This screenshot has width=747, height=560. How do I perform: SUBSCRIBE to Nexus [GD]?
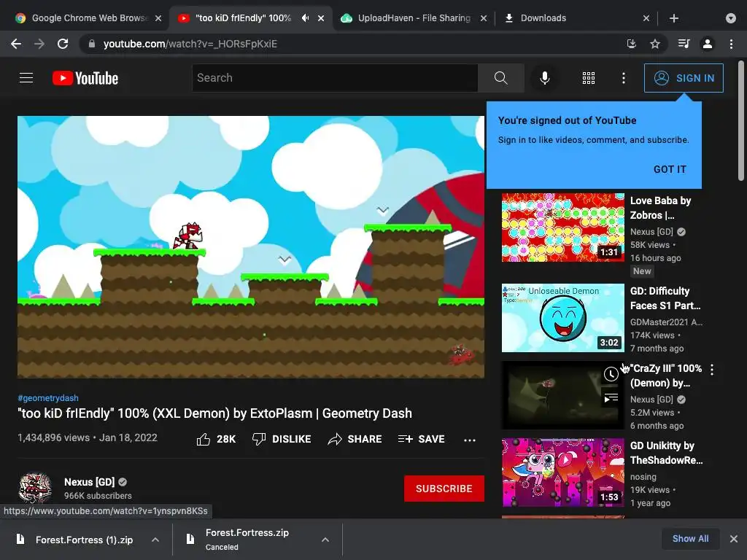click(x=444, y=489)
